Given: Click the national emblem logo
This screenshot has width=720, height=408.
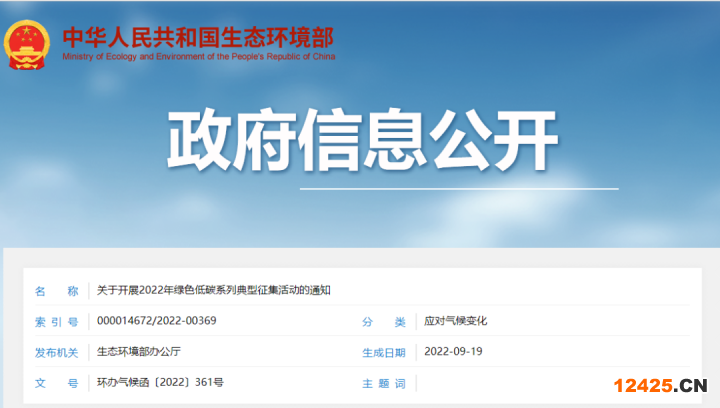Looking at the screenshot, I should pyautogui.click(x=27, y=45).
